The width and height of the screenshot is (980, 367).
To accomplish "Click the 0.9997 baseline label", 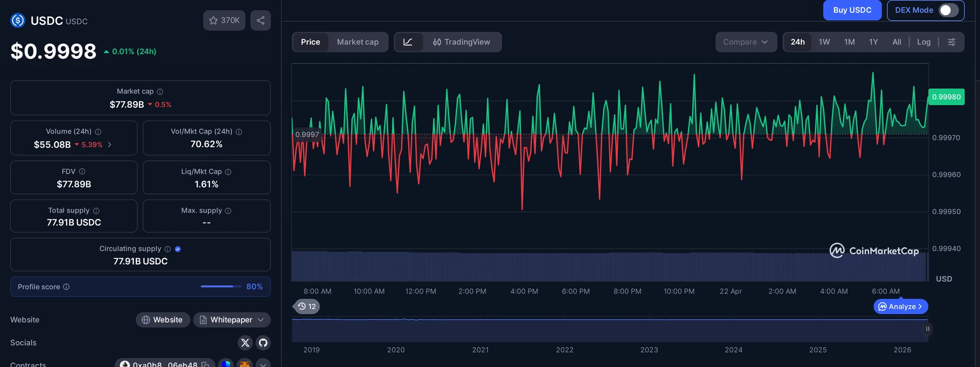I will [307, 134].
